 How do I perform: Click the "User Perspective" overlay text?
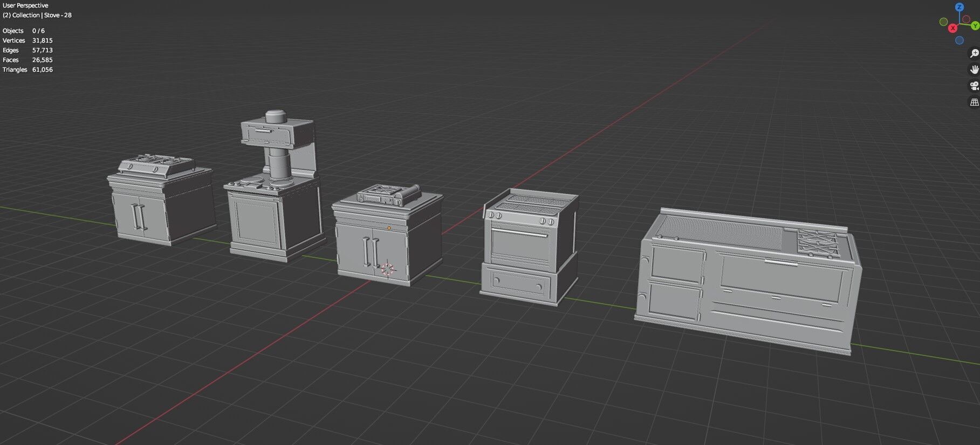[x=25, y=5]
